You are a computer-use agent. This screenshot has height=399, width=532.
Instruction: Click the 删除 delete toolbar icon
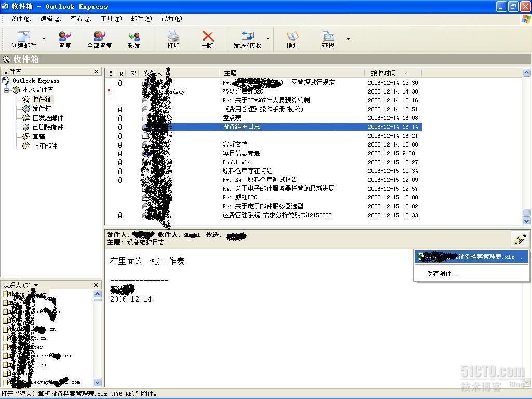[x=208, y=39]
